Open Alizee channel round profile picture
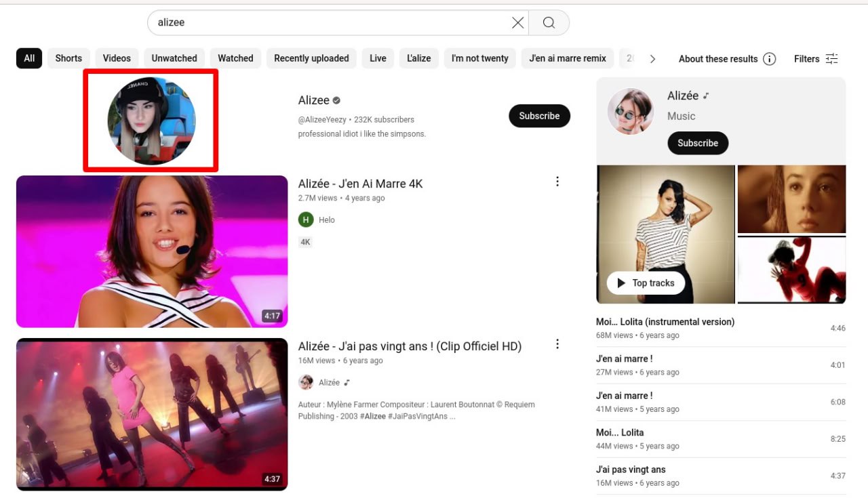This screenshot has width=868, height=498. (151, 121)
